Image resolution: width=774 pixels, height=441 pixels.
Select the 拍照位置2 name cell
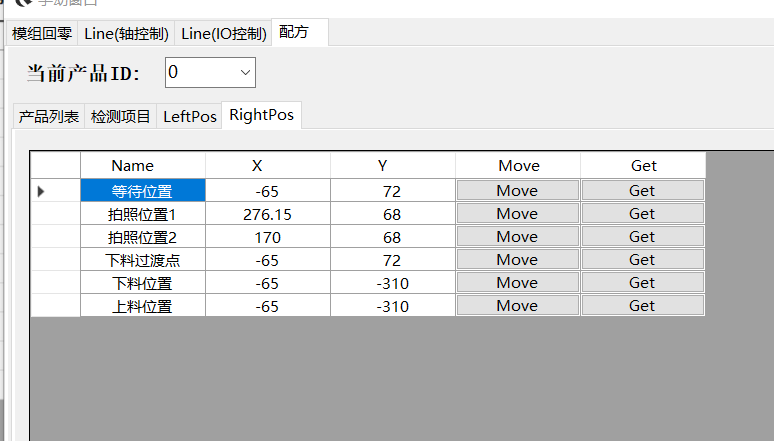pyautogui.click(x=142, y=237)
